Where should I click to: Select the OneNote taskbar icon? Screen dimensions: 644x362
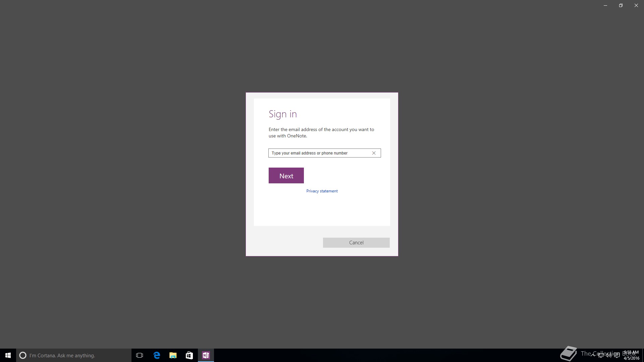(x=206, y=355)
